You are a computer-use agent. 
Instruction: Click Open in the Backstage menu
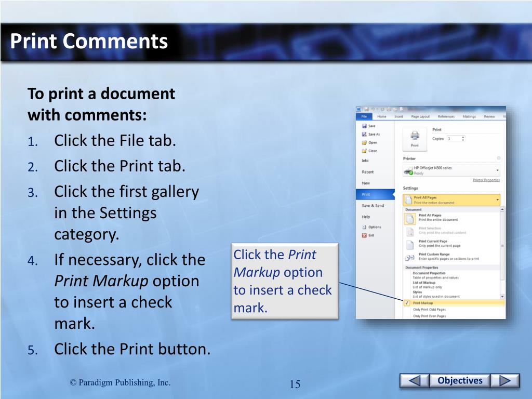coord(369,142)
